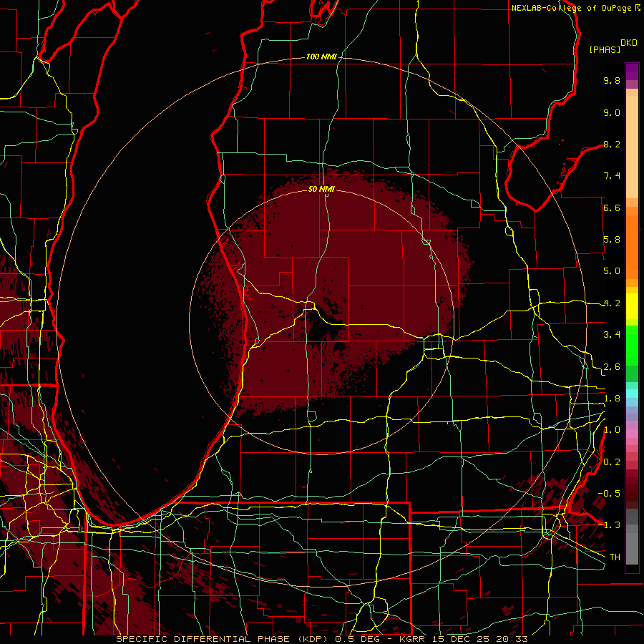
Task: Click the 9.0 value on color scale
Action: point(612,113)
